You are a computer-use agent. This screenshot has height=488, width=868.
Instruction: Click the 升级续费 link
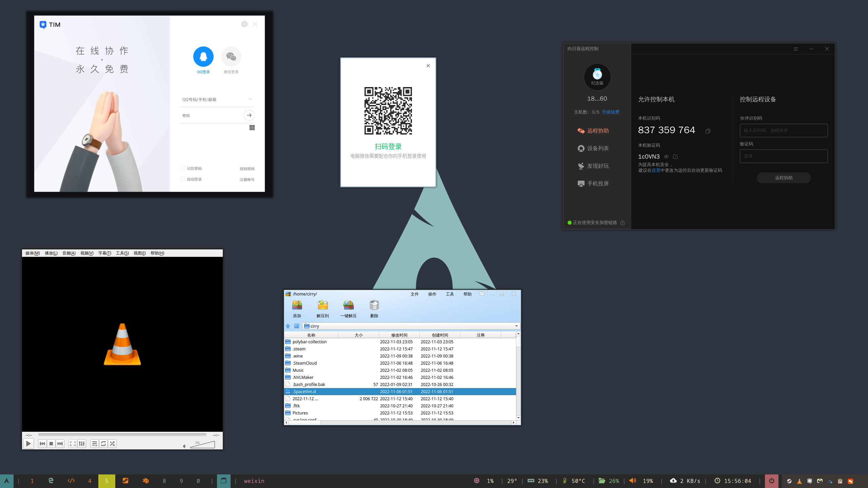pos(610,112)
